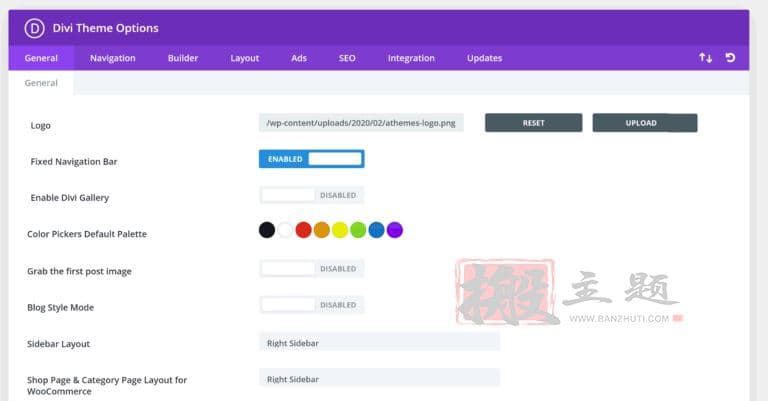Image resolution: width=768 pixels, height=401 pixels.
Task: Click the Grab the first post image label
Action: [x=79, y=271]
